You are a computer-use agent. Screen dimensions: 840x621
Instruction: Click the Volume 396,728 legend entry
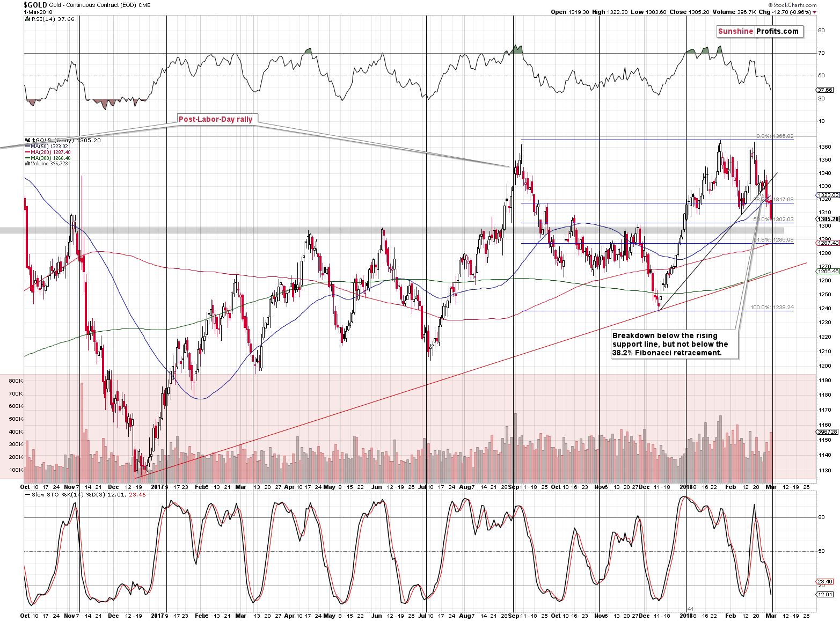click(47, 164)
